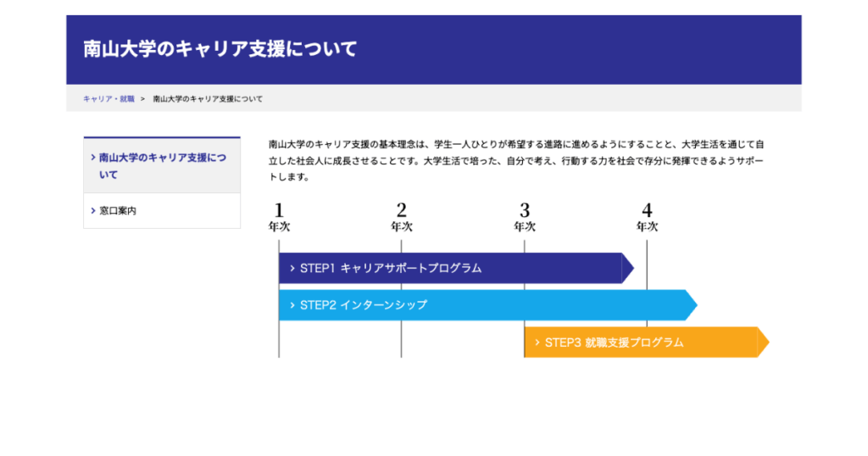Open the キャリア・就職 breadcrumb link
Image resolution: width=868 pixels, height=456 pixels.
[108, 99]
